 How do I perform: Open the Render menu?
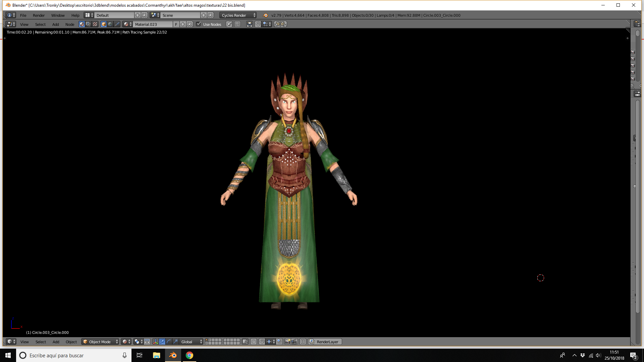coord(39,15)
